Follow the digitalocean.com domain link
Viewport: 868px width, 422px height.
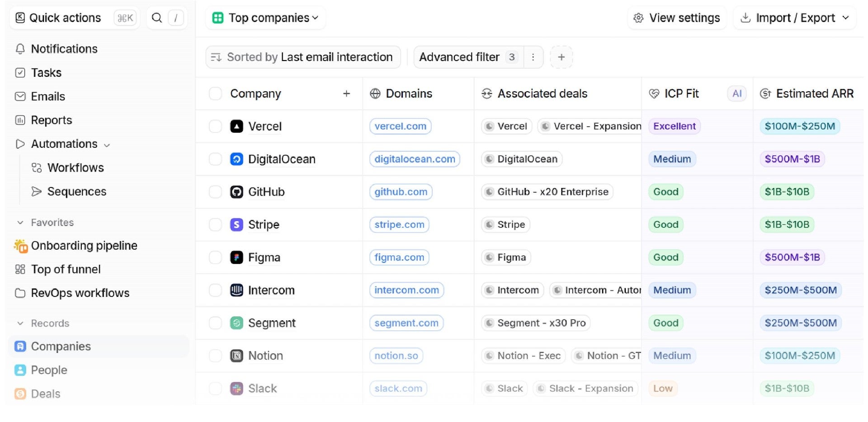[415, 159]
